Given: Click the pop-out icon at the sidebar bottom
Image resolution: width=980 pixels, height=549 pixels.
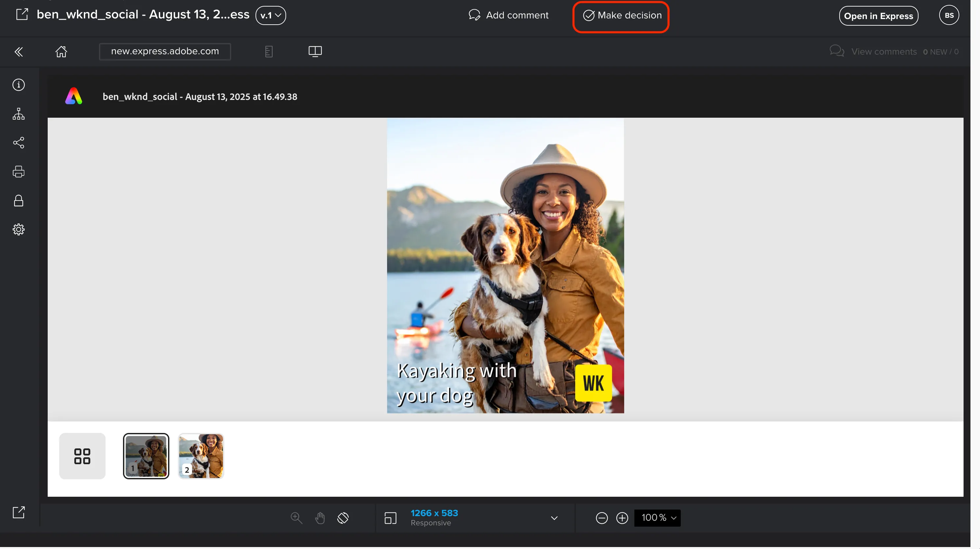Looking at the screenshot, I should coord(19,512).
